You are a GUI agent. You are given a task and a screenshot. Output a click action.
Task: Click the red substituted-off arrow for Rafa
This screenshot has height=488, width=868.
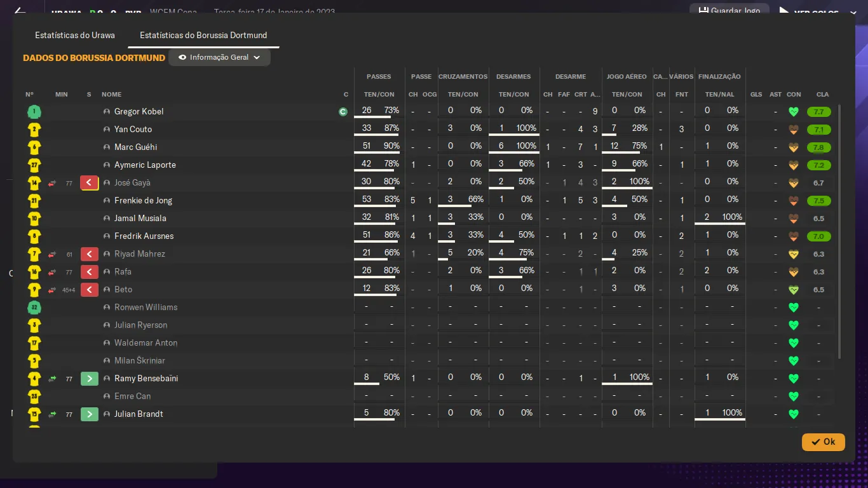89,272
